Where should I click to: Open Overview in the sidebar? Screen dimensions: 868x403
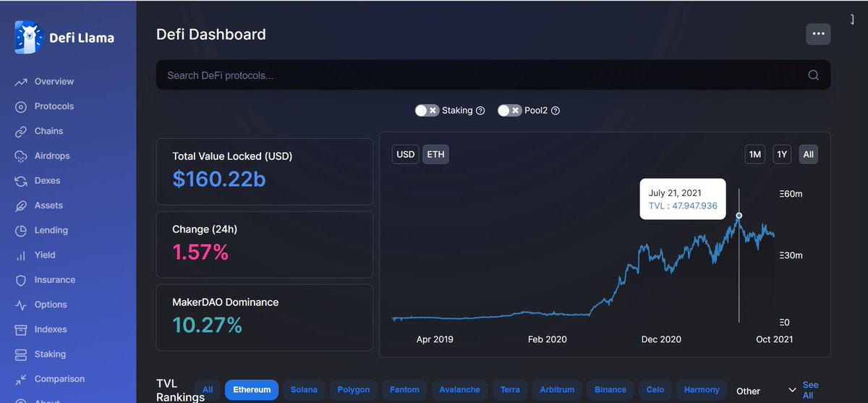coord(54,82)
